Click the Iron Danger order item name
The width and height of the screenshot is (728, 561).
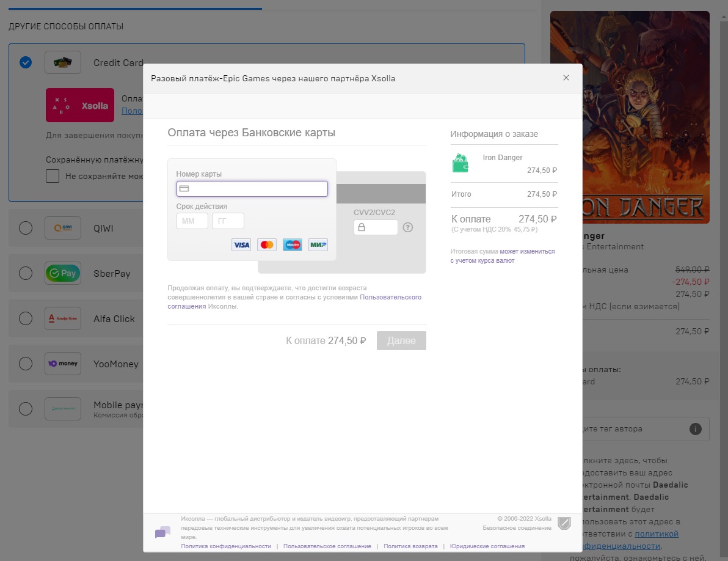coord(503,158)
